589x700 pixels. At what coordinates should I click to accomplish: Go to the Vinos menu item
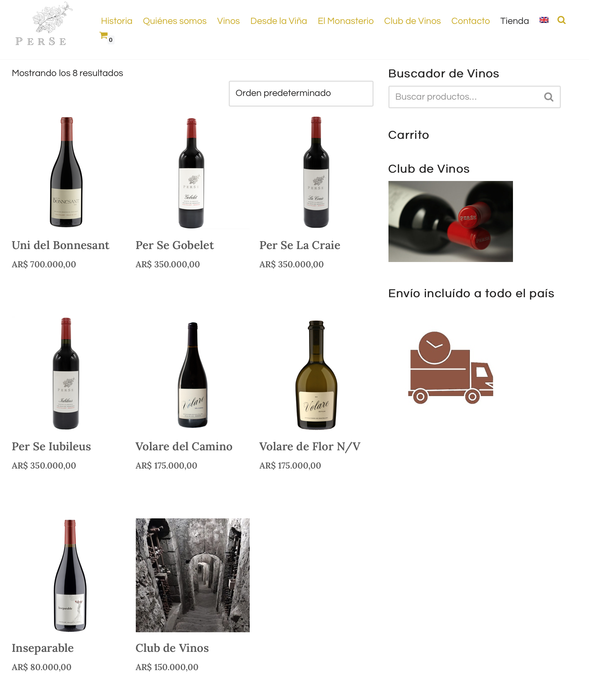coord(228,21)
